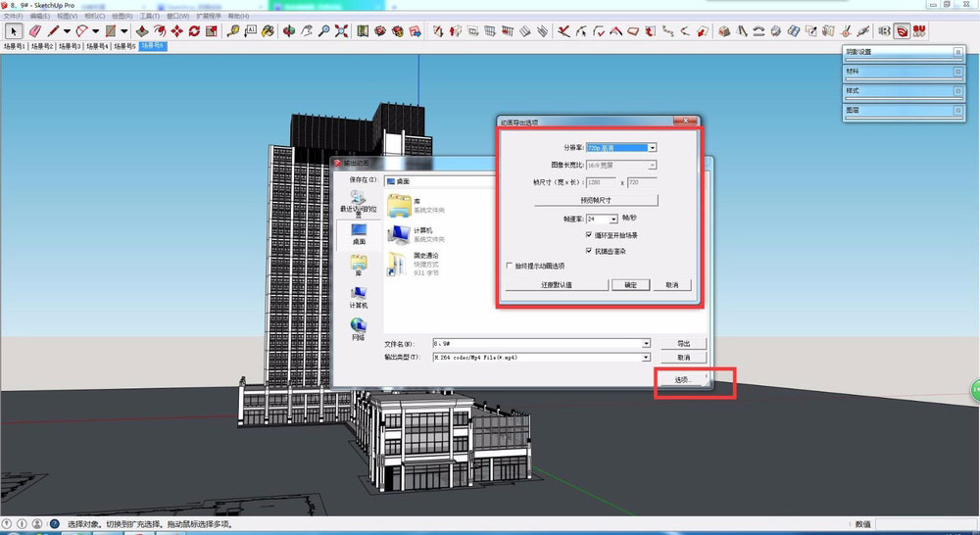
Task: Switch to scene tab 场景号3
Action: [70, 46]
